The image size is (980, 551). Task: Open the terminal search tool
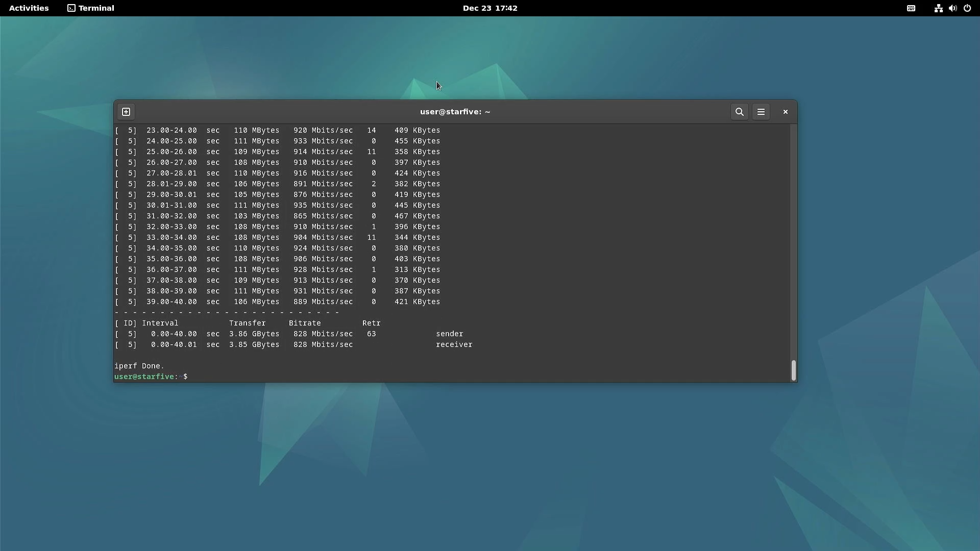[x=739, y=112]
